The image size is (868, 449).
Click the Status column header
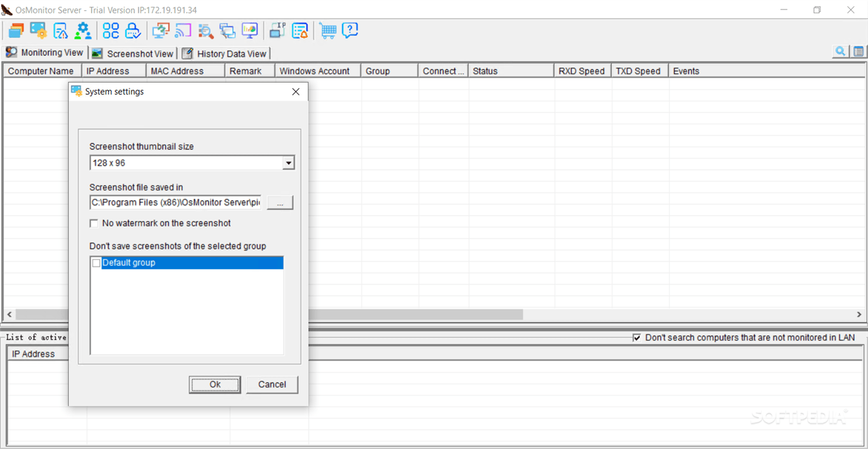pos(511,71)
